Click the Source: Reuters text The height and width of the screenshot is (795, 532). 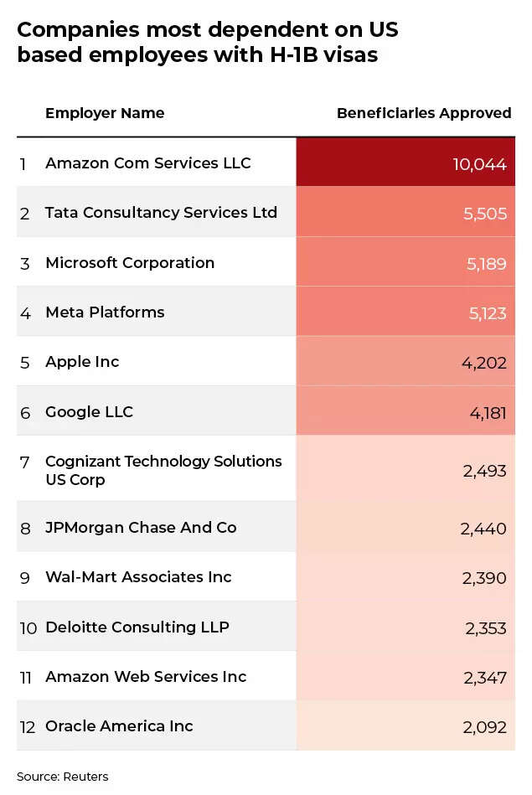click(x=63, y=777)
